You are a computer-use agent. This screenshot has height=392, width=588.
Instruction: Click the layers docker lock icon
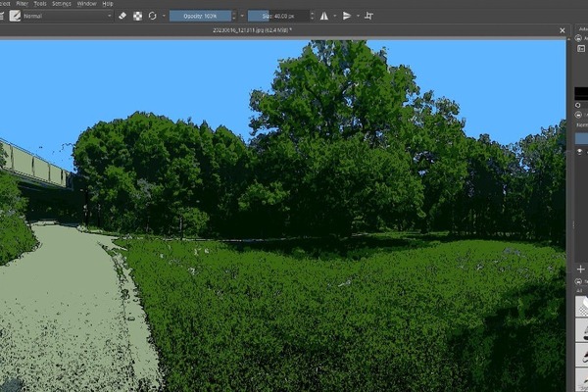(x=578, y=115)
